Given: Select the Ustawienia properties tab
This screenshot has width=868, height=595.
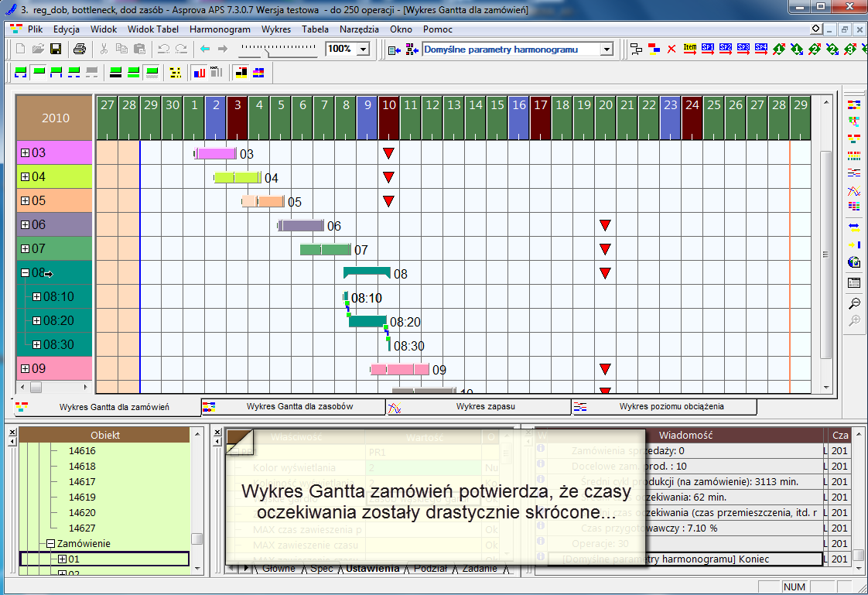Looking at the screenshot, I should click(373, 569).
